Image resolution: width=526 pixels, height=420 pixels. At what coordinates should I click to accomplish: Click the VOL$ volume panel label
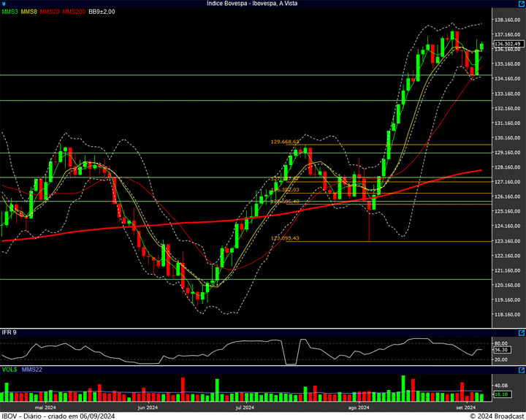click(x=9, y=370)
